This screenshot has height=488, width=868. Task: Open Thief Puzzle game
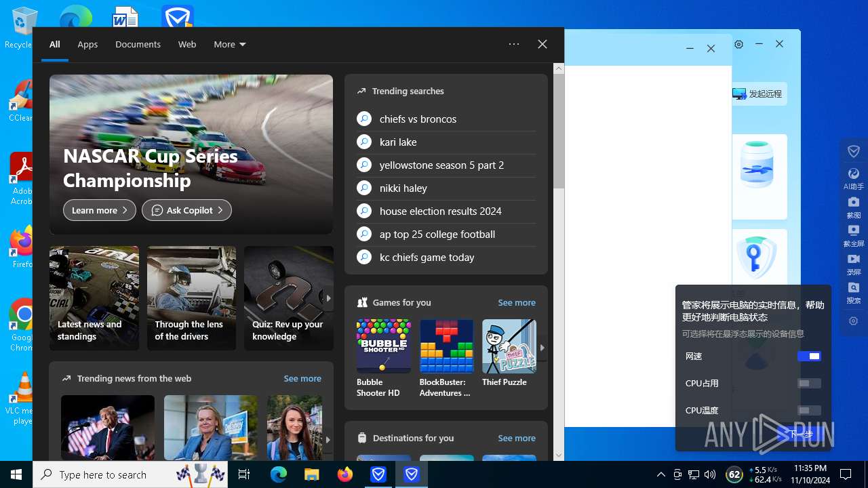point(509,354)
